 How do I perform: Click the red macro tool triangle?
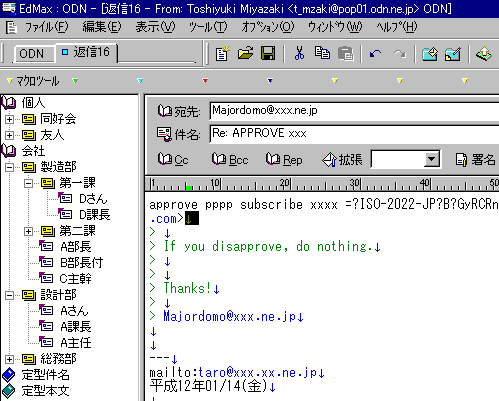205,80
